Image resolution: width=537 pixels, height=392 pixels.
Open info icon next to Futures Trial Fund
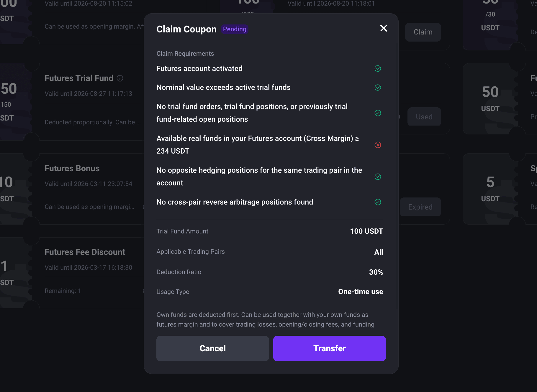120,78
